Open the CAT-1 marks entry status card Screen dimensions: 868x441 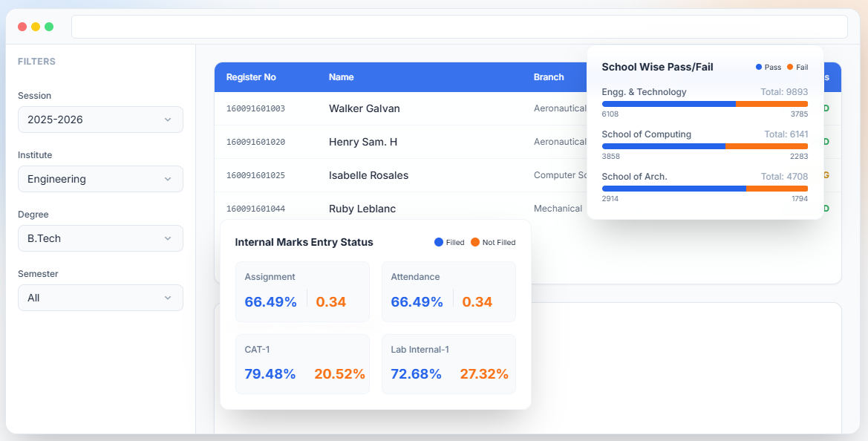click(302, 363)
